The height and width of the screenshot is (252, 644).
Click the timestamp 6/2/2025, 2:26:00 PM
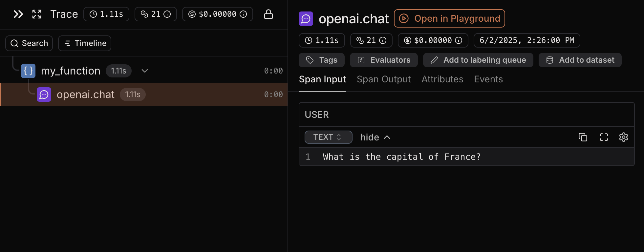point(527,40)
